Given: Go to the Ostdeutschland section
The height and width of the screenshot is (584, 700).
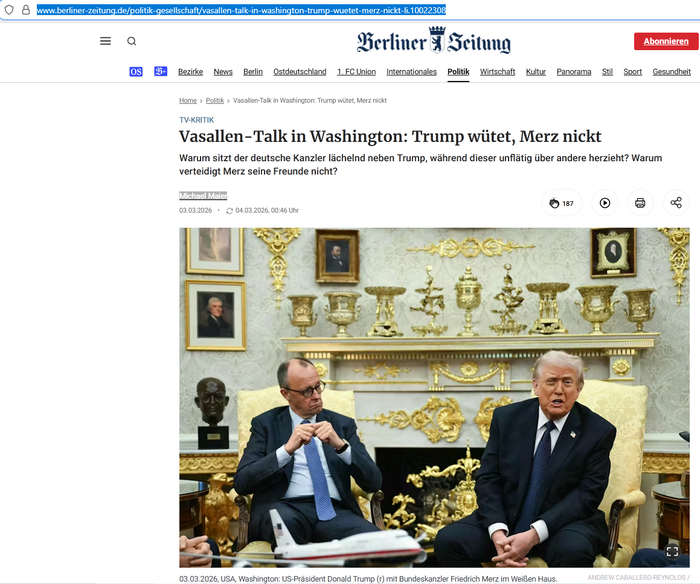Looking at the screenshot, I should point(300,72).
